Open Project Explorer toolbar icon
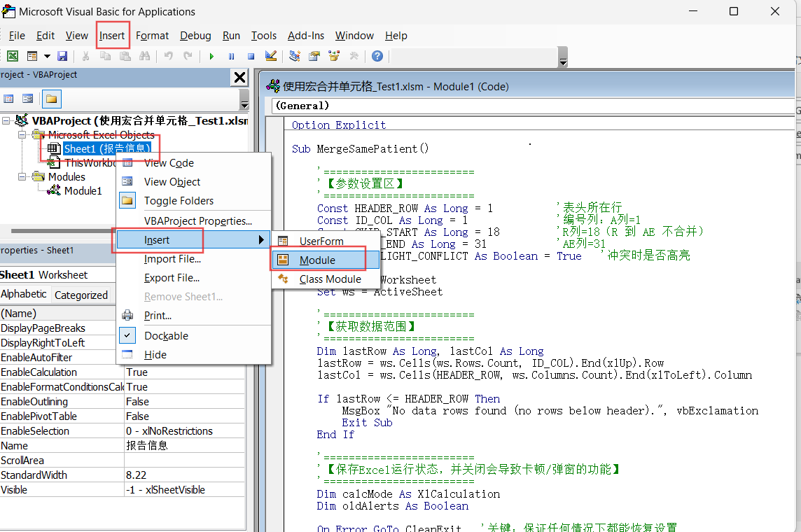Screen dimensions: 801x532 [294, 56]
